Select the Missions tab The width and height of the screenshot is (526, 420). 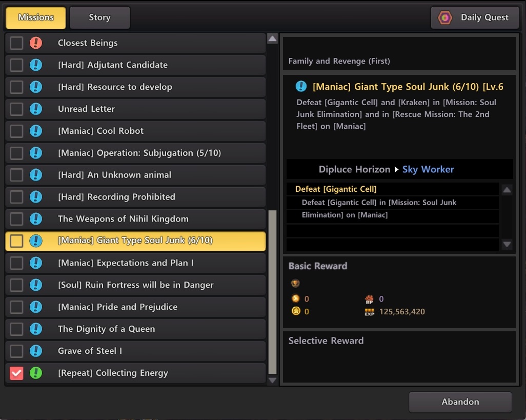pos(36,18)
